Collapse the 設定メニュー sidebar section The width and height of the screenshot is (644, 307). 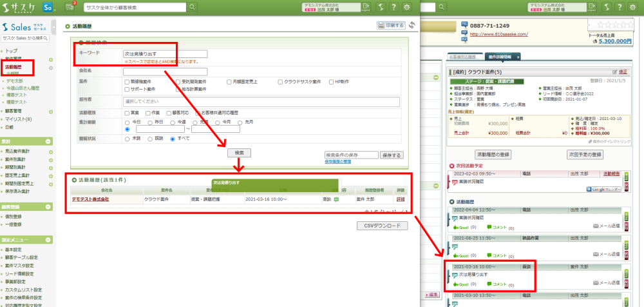(x=49, y=239)
